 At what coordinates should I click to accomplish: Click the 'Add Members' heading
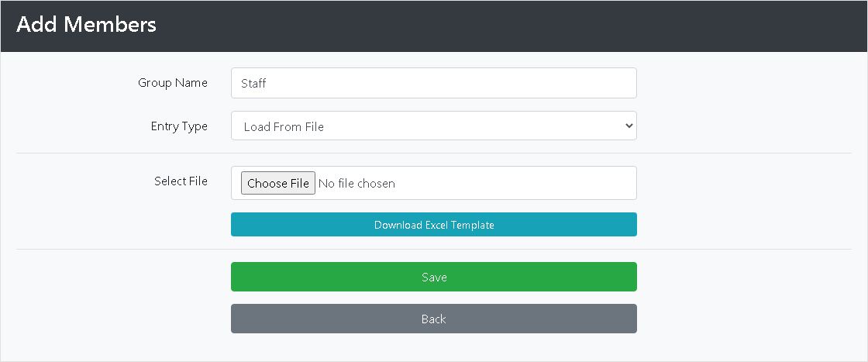pos(86,25)
